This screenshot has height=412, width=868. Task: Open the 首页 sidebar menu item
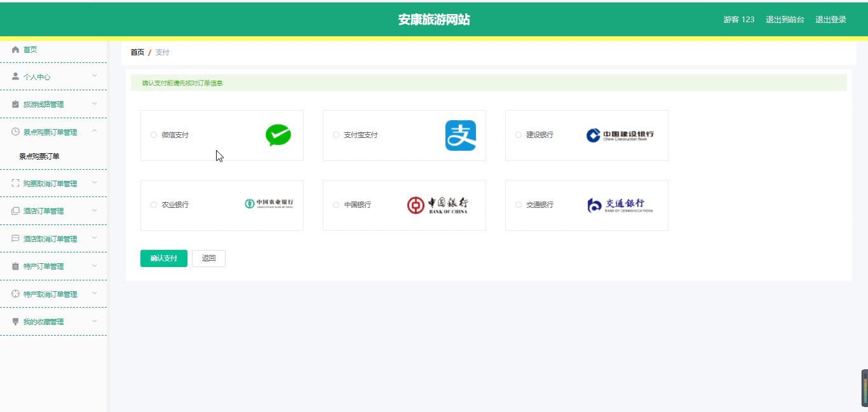(x=53, y=50)
